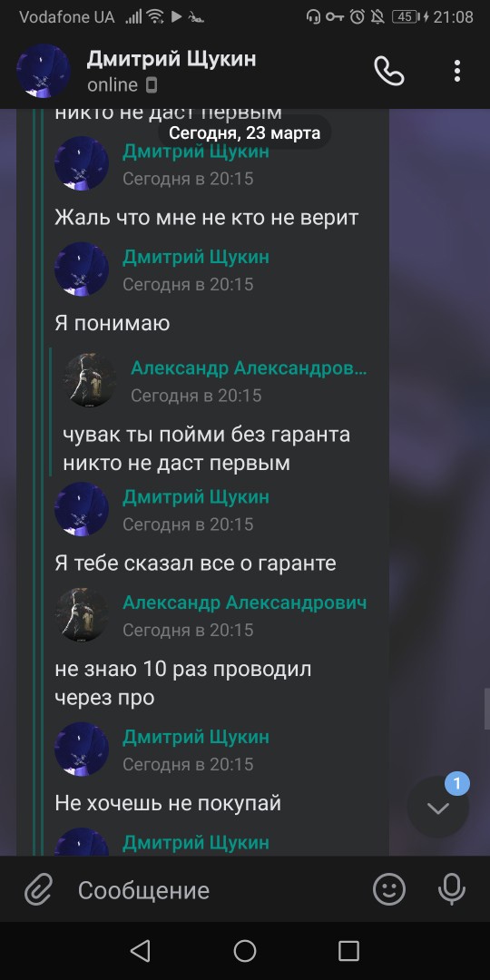Screen dimensions: 490x980
Task: Tap the Android back navigation triangle
Action: 140,951
